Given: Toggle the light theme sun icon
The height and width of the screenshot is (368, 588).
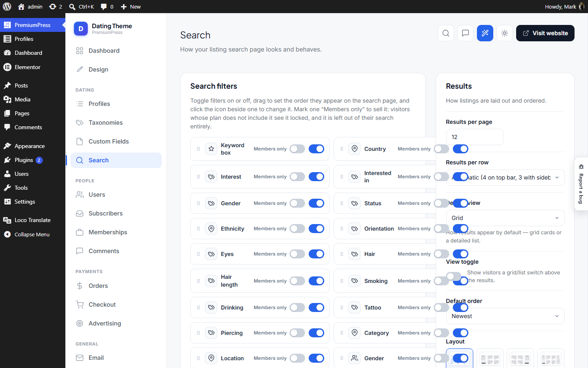Looking at the screenshot, I should [505, 33].
